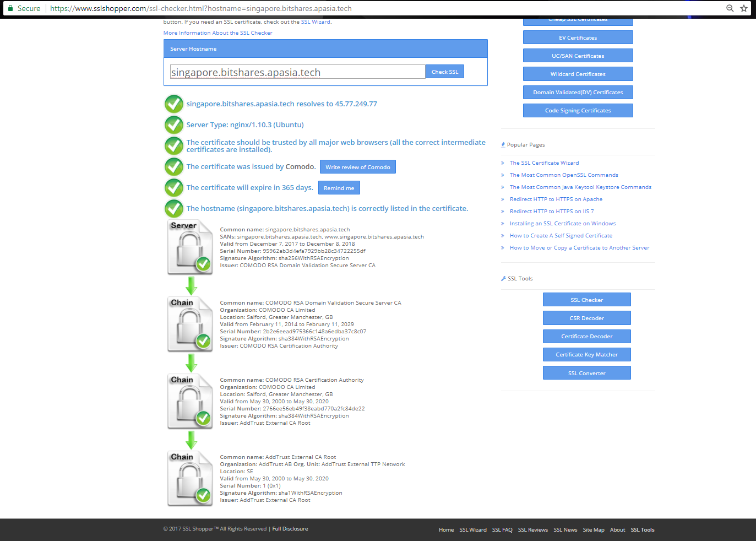Open SSL Wizard in footer menu
The width and height of the screenshot is (756, 541).
[x=473, y=530]
